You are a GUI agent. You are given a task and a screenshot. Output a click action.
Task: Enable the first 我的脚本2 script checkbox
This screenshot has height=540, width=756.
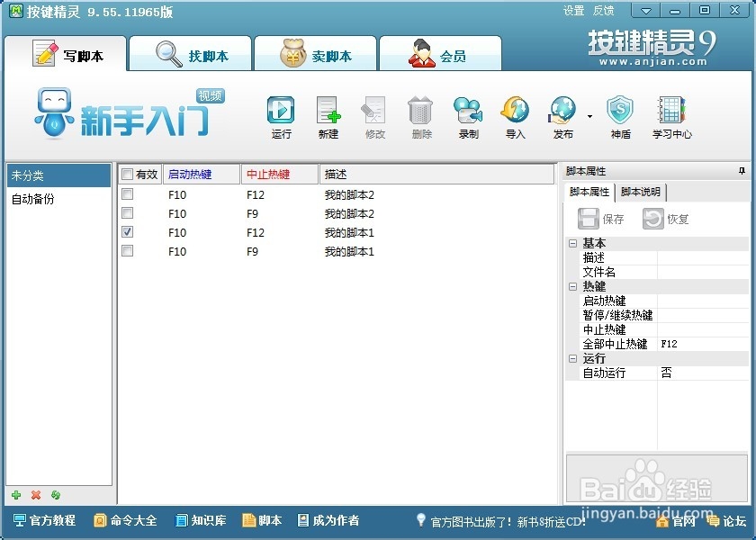pos(126,194)
